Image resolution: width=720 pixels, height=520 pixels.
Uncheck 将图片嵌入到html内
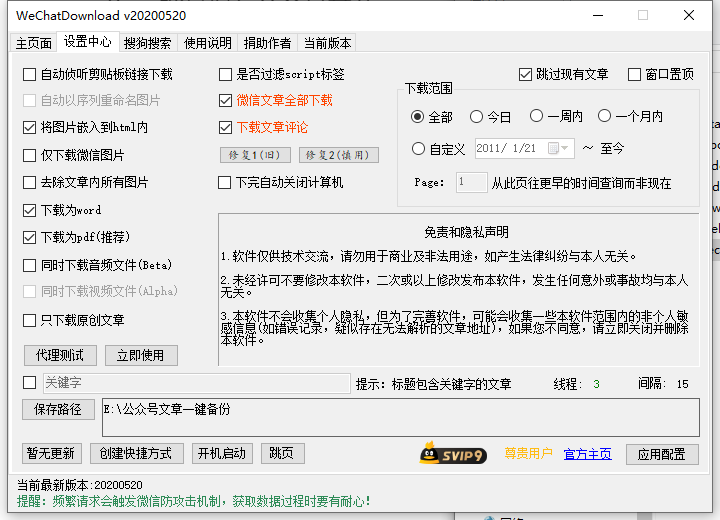click(x=29, y=127)
